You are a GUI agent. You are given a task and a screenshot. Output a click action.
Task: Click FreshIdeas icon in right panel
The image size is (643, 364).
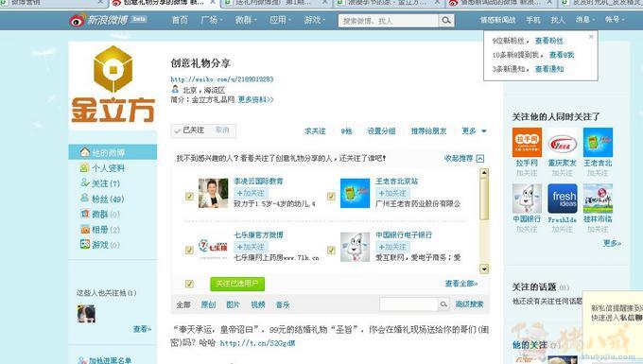563,199
